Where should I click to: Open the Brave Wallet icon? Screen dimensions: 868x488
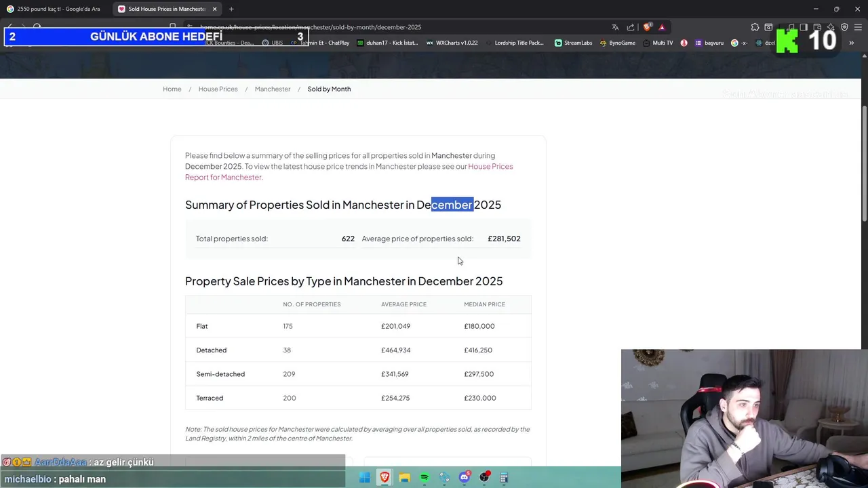click(817, 27)
